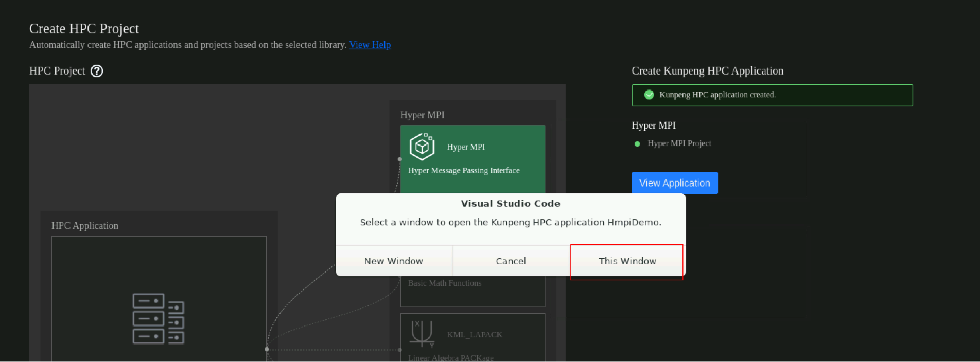Click the Hyper Message Passing Interface text
The image size is (980, 362).
tap(464, 170)
